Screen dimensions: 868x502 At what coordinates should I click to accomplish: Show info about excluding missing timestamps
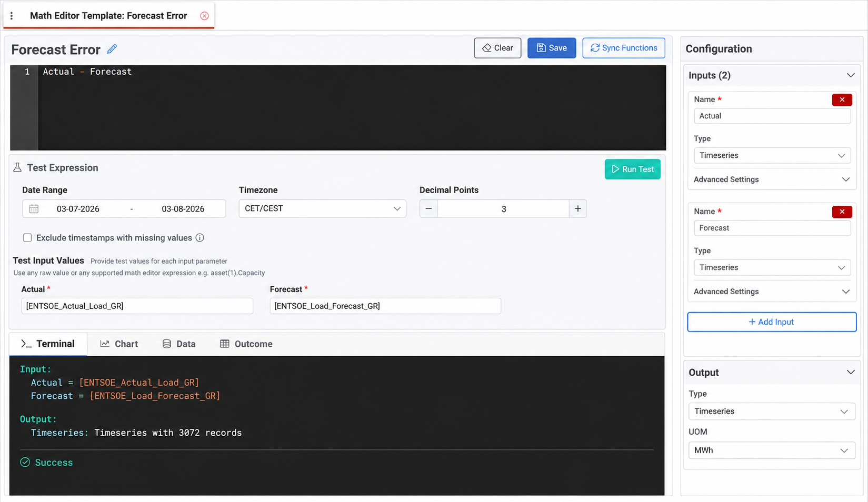coord(200,238)
